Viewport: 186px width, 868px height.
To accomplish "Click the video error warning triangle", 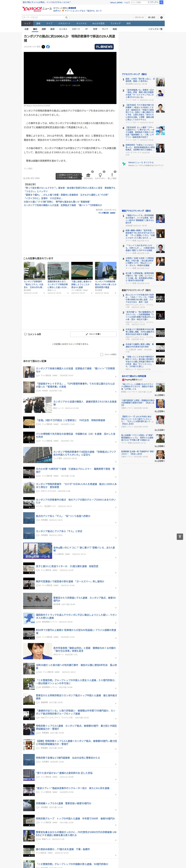I will [70, 71].
